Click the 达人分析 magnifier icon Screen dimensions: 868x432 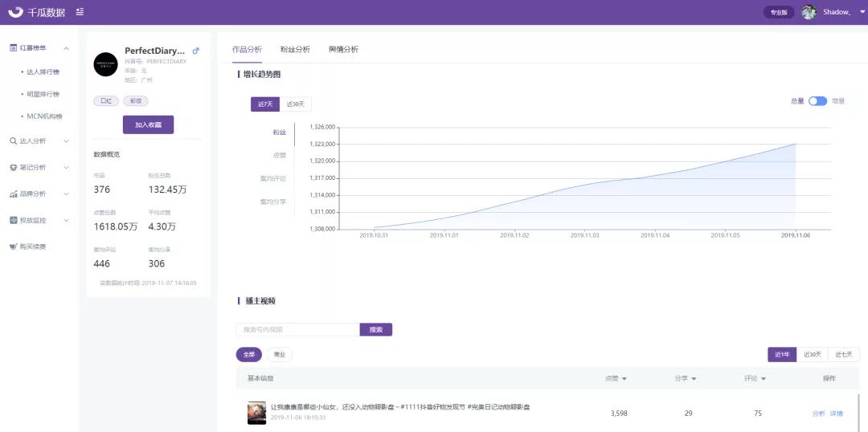coord(14,141)
